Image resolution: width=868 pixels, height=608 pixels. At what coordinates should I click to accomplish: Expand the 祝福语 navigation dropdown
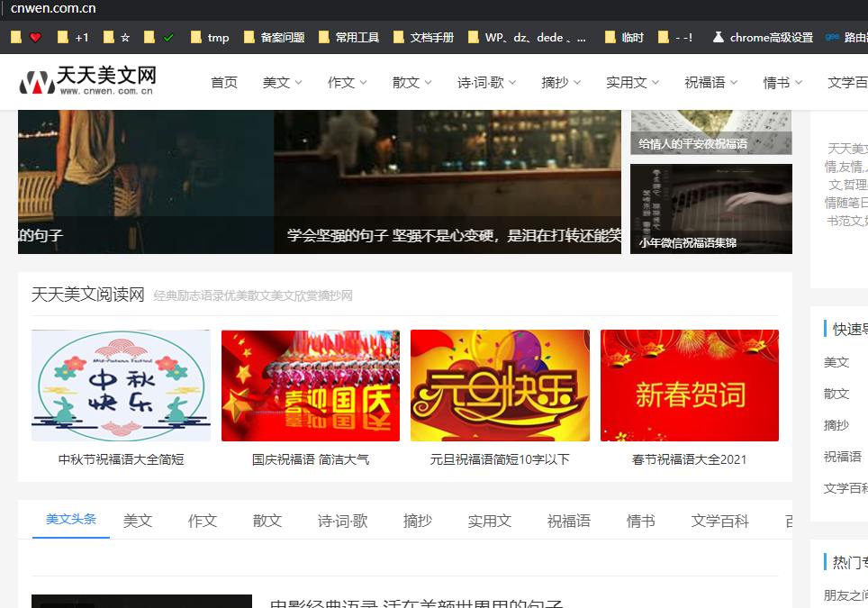tap(710, 82)
